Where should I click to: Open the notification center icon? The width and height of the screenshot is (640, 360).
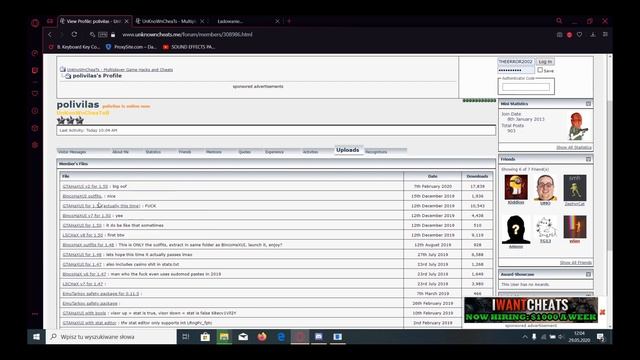600,337
